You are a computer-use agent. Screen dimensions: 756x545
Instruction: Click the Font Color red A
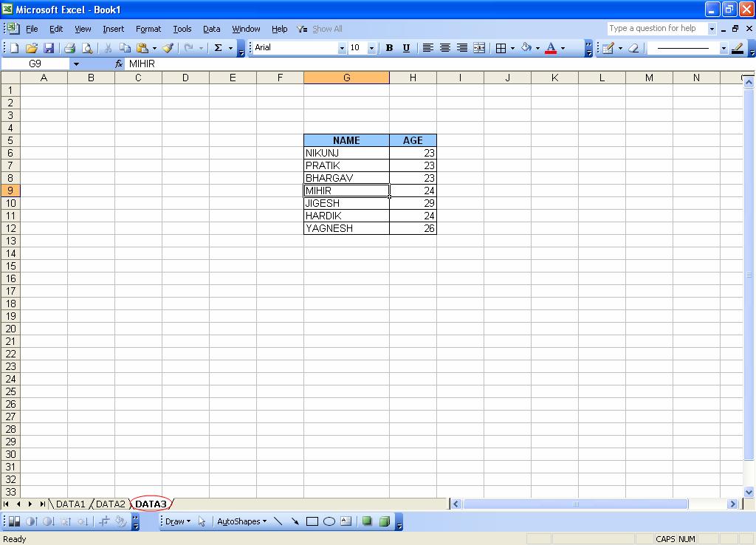tap(551, 48)
